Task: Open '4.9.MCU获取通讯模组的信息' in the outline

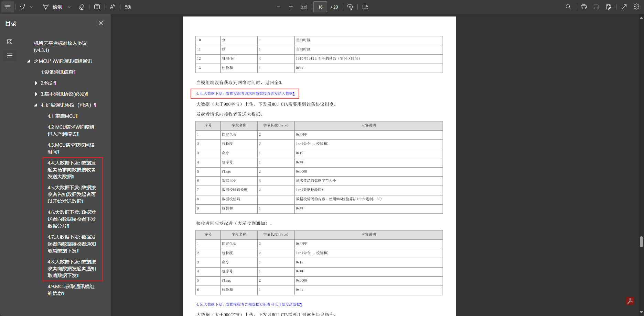Action: coord(71,290)
